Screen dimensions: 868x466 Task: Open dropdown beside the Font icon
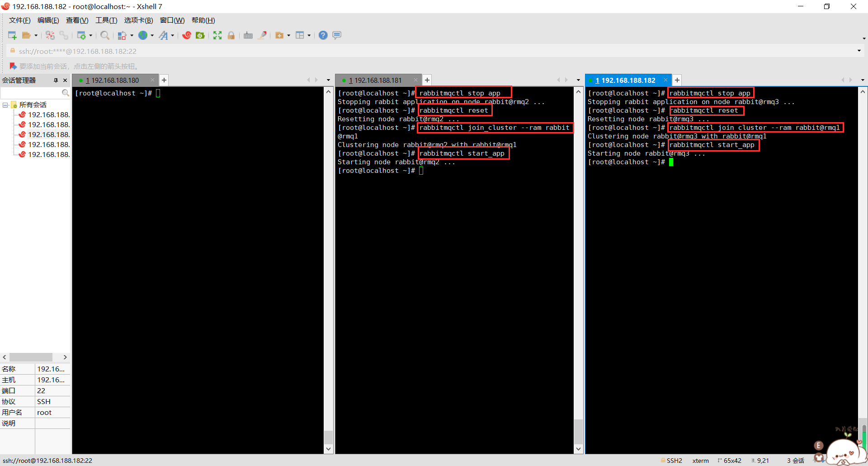click(173, 36)
